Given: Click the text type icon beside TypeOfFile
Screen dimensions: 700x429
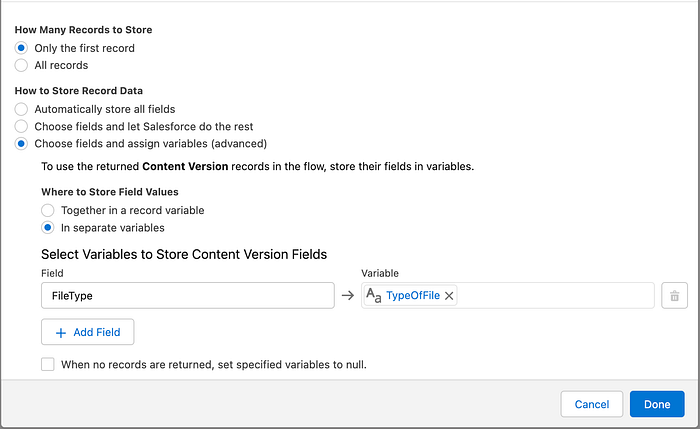Looking at the screenshot, I should pyautogui.click(x=373, y=295).
